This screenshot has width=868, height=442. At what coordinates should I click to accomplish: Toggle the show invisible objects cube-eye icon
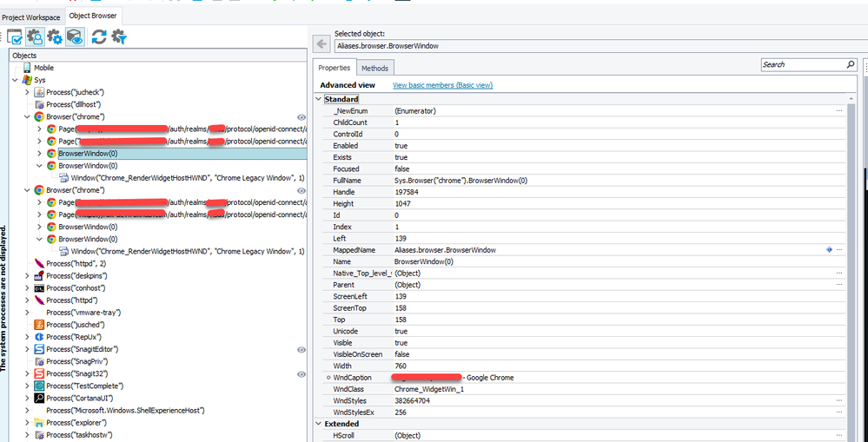(75, 37)
